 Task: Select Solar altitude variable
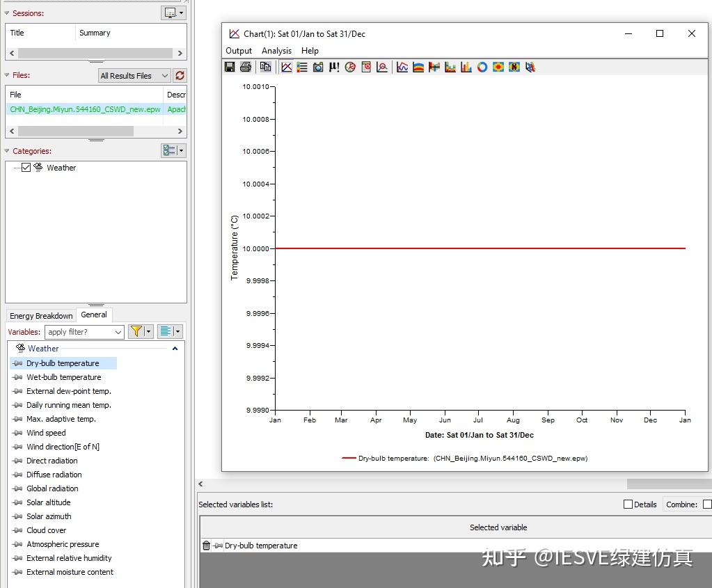48,502
